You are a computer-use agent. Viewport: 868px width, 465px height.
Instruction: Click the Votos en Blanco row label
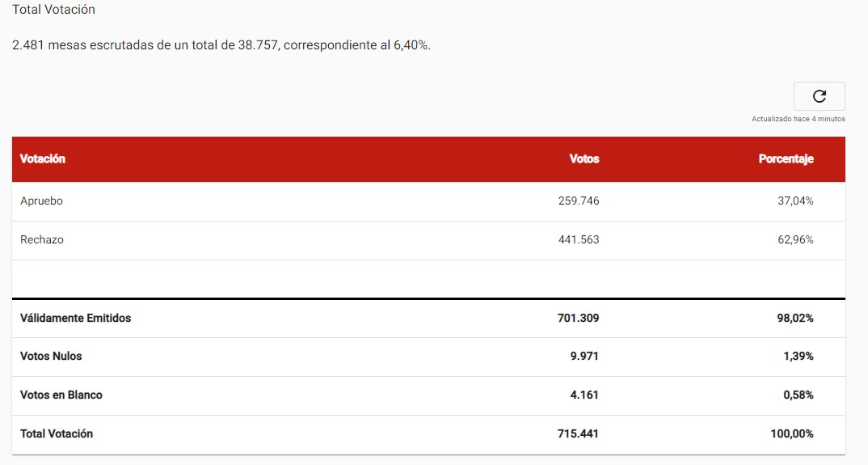click(x=61, y=395)
